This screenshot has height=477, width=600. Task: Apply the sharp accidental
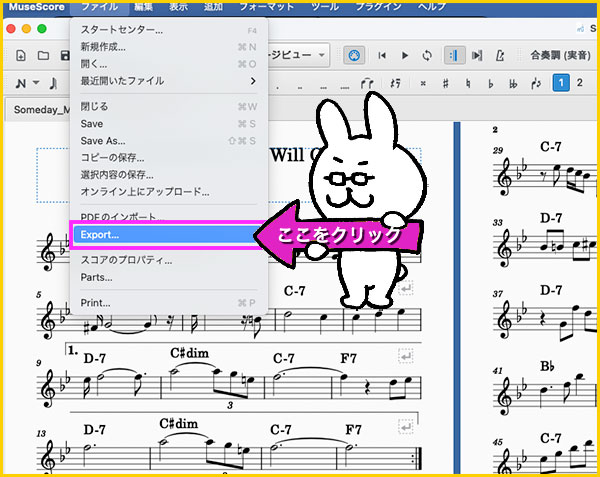pyautogui.click(x=445, y=83)
